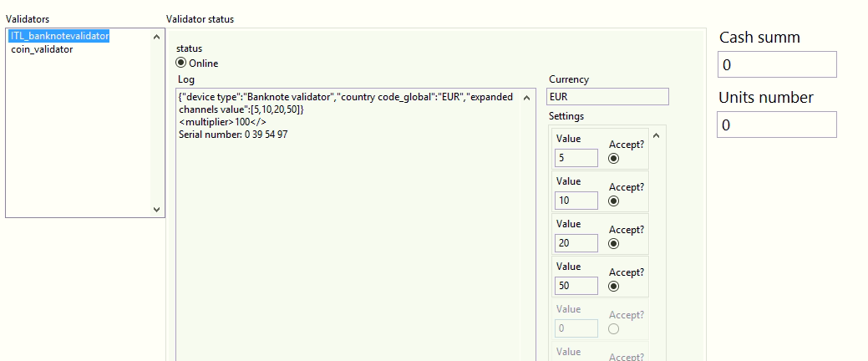Toggle Accept for the value 10 channel
This screenshot has height=361, width=868.
(614, 201)
